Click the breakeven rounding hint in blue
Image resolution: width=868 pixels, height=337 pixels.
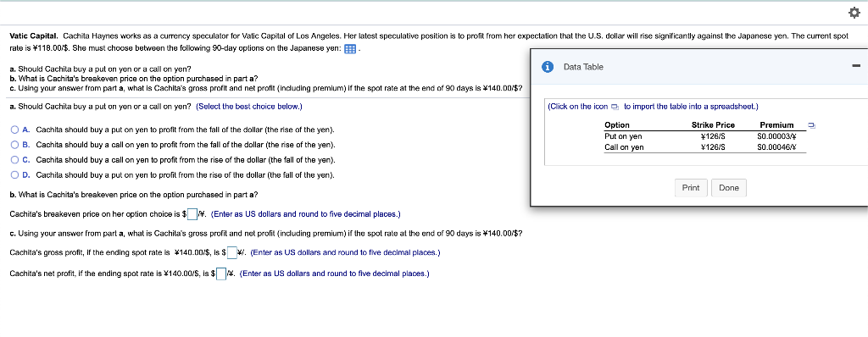coord(305,214)
